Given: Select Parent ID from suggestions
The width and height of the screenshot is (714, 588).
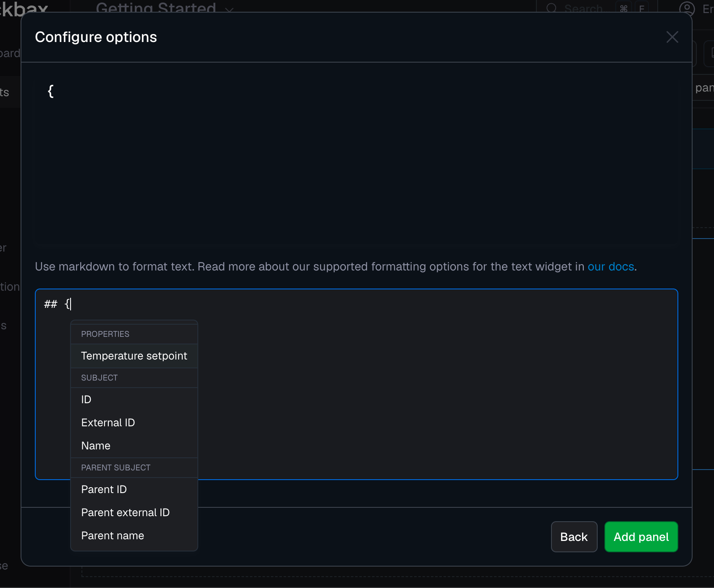Looking at the screenshot, I should pos(134,489).
